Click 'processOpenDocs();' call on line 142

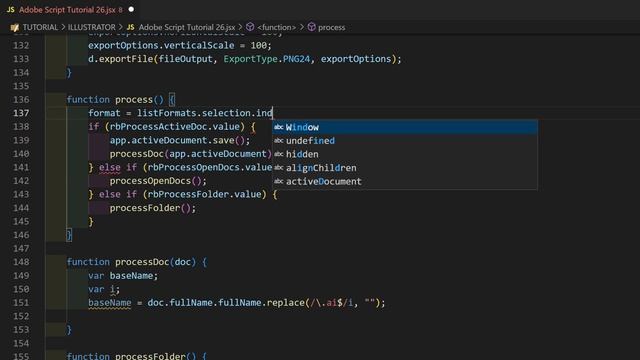158,181
